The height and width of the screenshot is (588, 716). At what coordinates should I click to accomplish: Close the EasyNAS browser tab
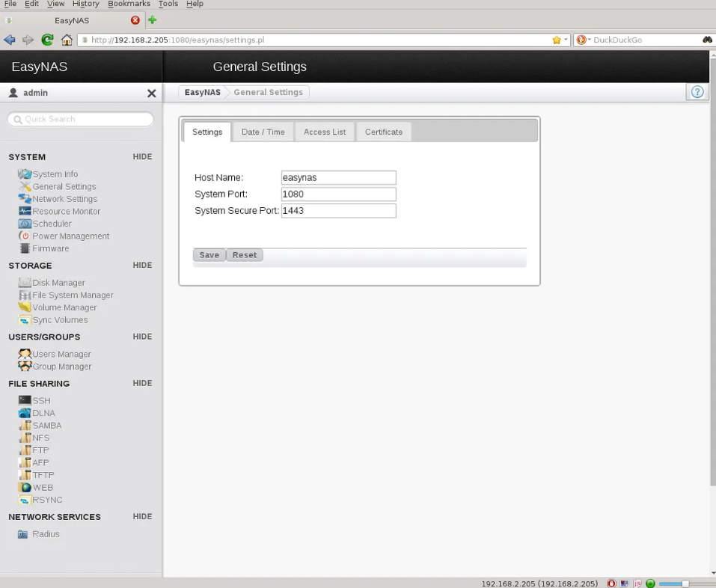point(135,20)
